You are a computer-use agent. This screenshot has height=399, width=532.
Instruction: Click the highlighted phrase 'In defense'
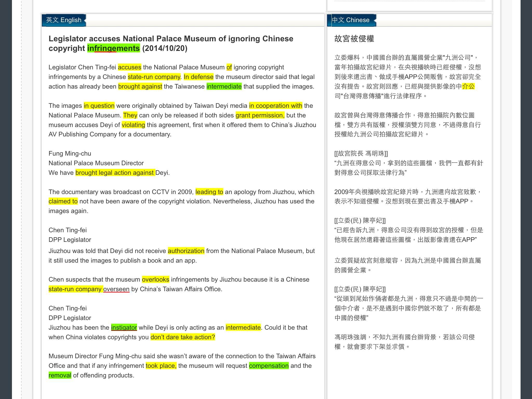coord(198,77)
